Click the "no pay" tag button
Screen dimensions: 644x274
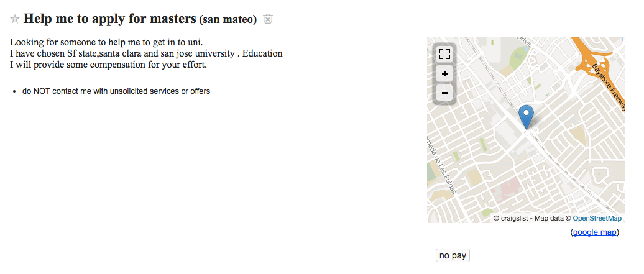point(453,255)
